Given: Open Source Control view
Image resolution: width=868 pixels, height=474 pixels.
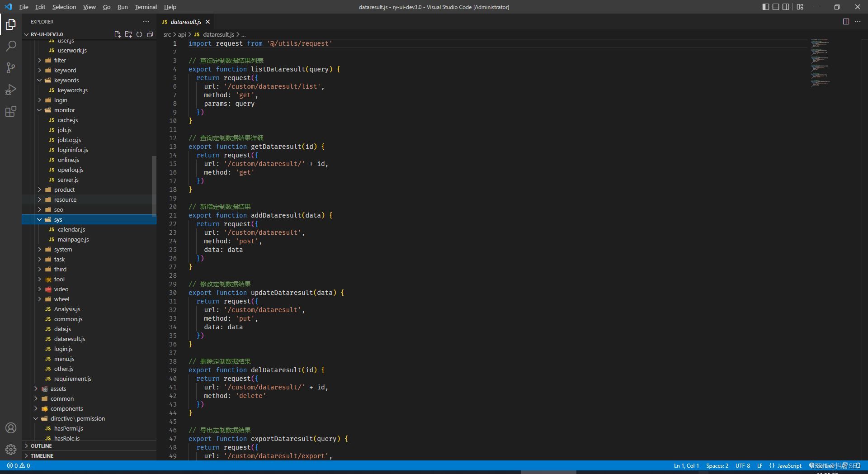Looking at the screenshot, I should click(11, 68).
